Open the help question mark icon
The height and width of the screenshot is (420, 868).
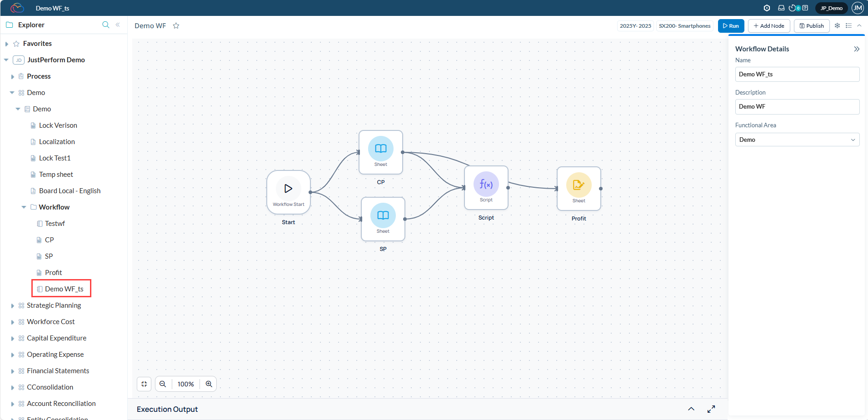pos(805,8)
